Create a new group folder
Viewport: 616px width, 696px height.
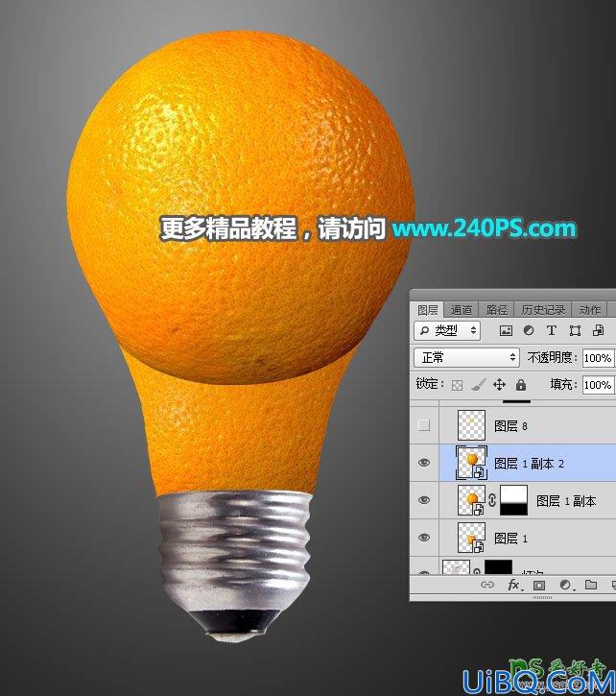[x=591, y=585]
